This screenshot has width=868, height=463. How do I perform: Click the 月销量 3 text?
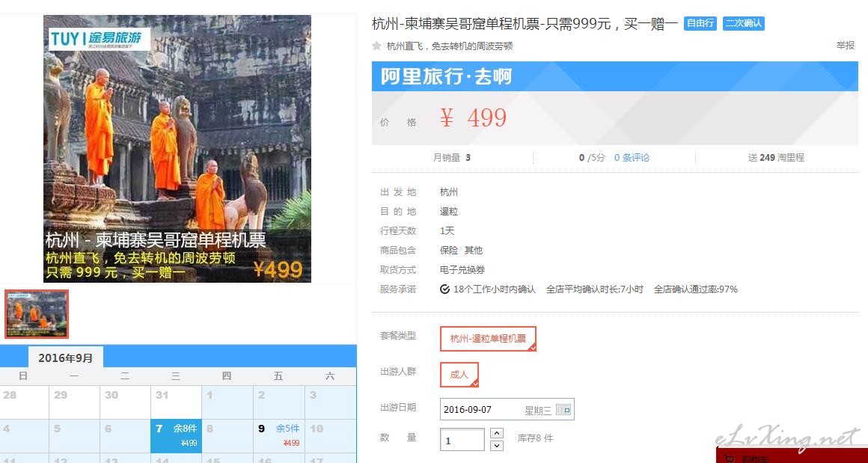click(452, 158)
